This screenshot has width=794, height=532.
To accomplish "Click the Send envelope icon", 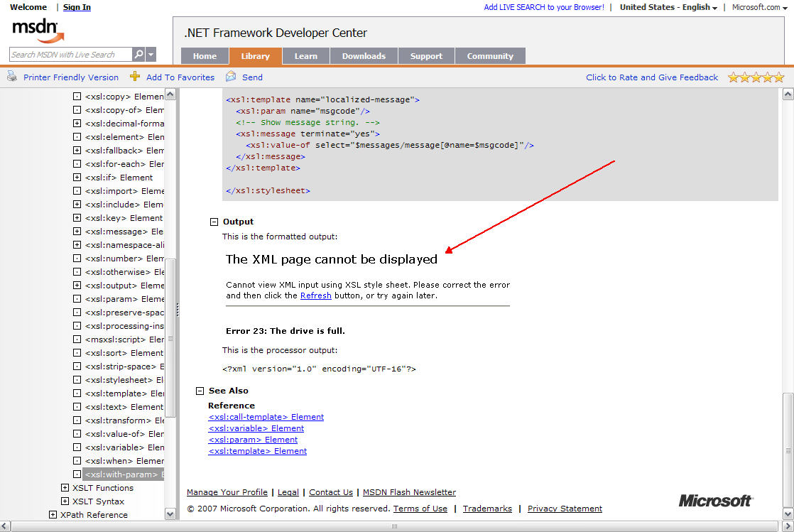I will pyautogui.click(x=231, y=77).
